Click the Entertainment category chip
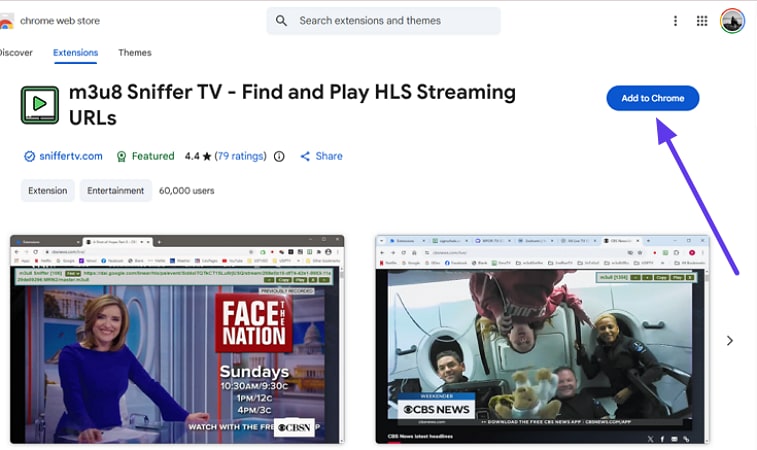 click(115, 191)
